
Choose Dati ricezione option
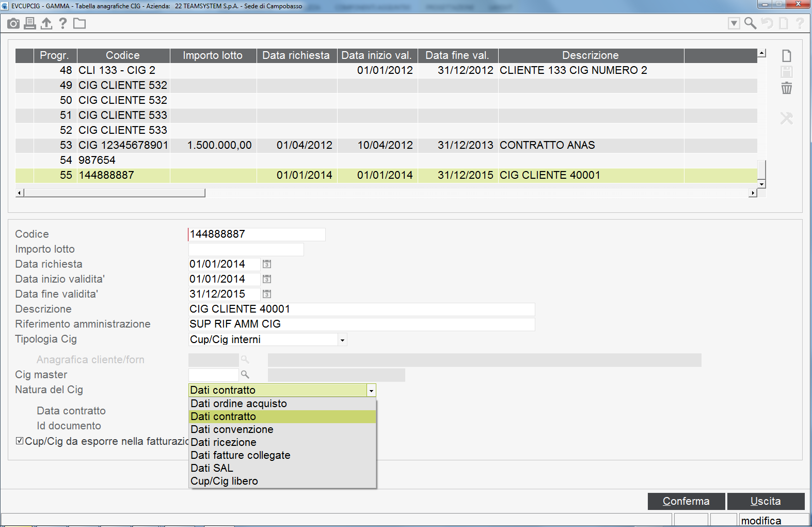pos(283,442)
